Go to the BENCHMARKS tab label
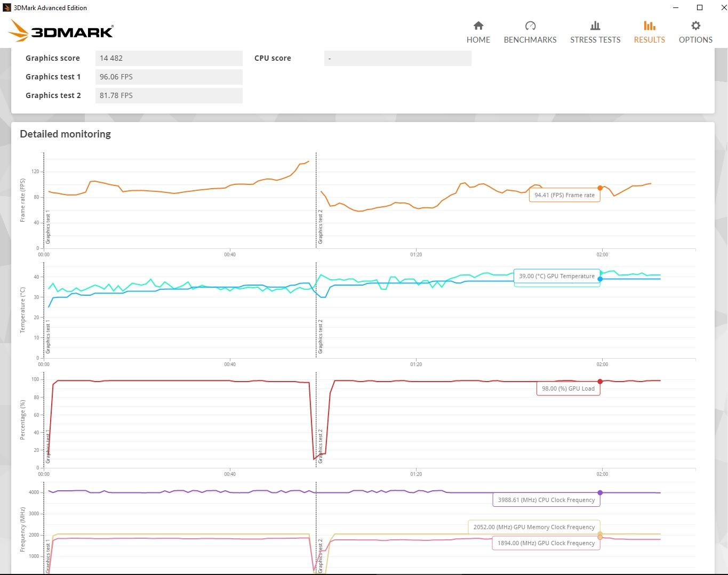The height and width of the screenshot is (575, 728). coord(530,40)
